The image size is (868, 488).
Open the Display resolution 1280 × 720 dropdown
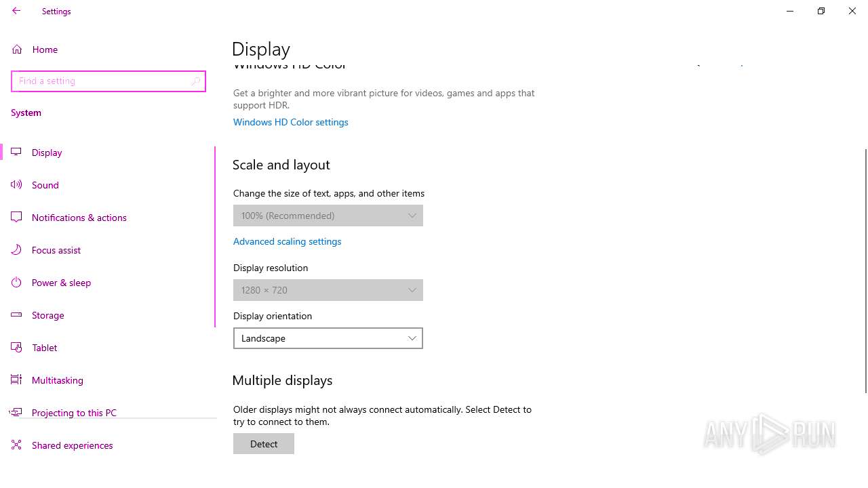click(328, 290)
